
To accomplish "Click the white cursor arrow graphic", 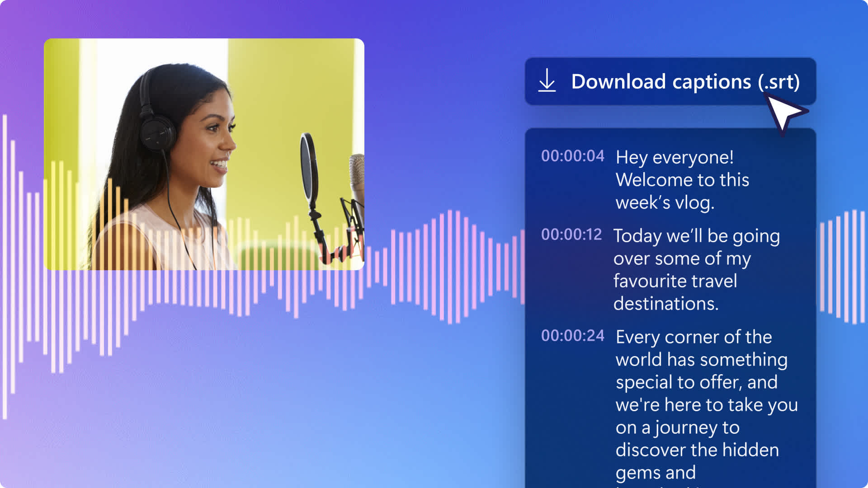I will click(784, 113).
